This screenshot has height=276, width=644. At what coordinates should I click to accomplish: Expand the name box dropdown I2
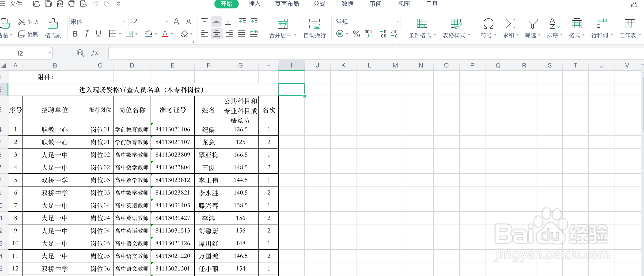(49, 53)
